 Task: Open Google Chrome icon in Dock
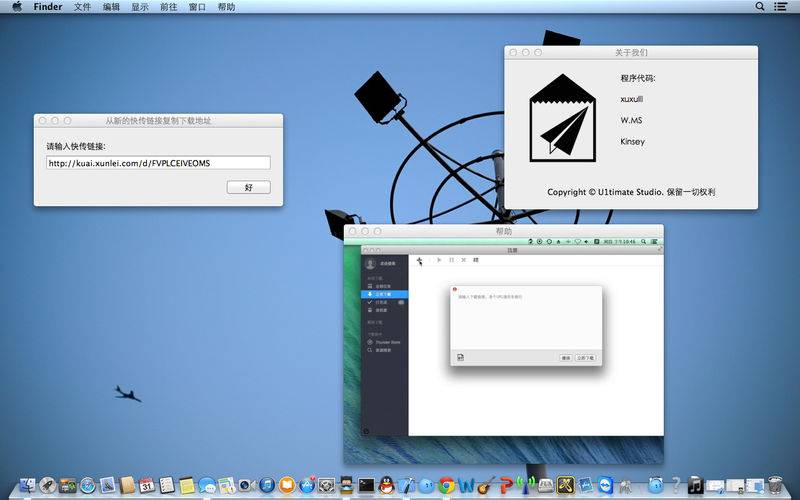446,485
